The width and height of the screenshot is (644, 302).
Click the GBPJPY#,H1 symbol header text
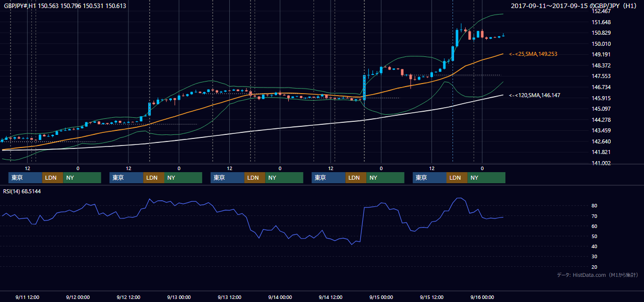pyautogui.click(x=65, y=6)
